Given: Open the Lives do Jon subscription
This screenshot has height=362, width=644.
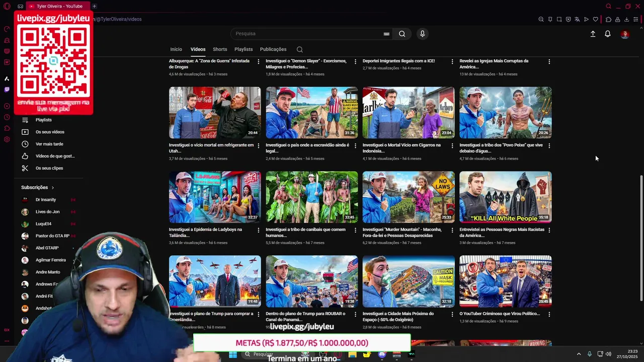Looking at the screenshot, I should point(47,212).
